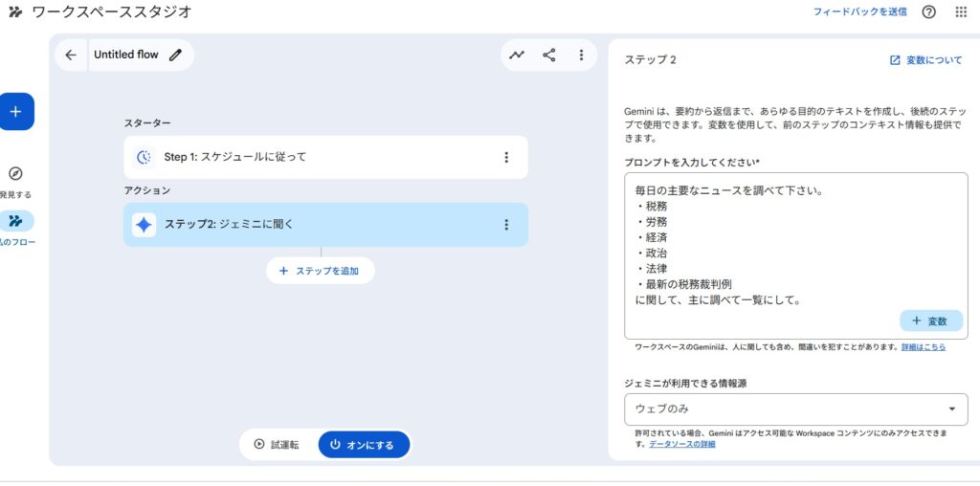Click the back arrow next to Untitled flow
The height and width of the screenshot is (486, 980).
(x=71, y=55)
